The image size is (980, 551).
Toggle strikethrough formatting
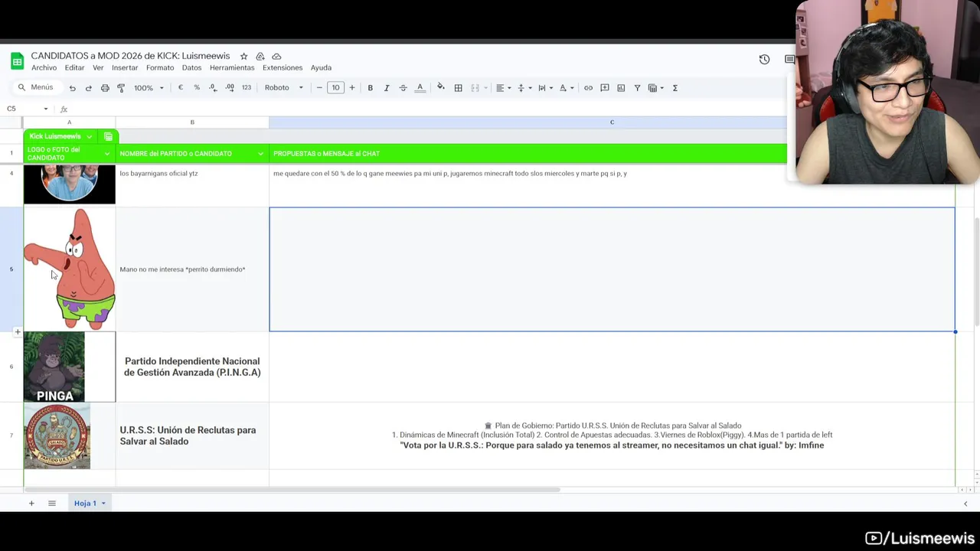403,88
